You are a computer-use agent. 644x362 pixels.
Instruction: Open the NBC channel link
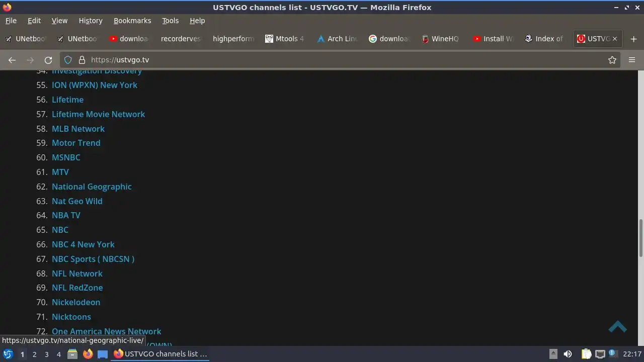60,230
